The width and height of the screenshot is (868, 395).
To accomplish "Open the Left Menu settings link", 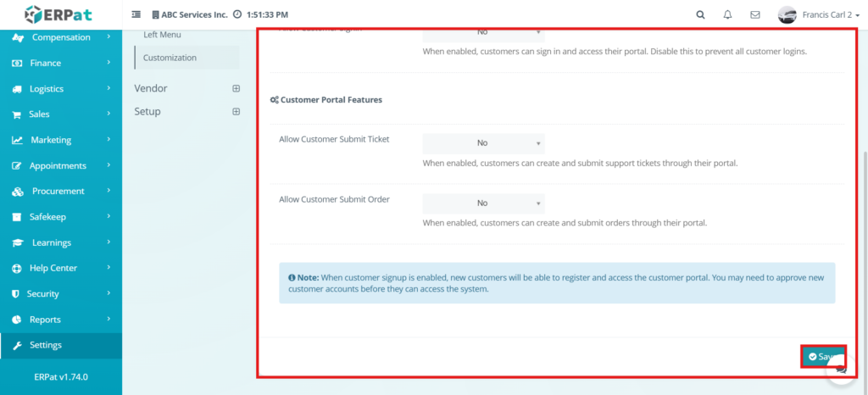I will click(162, 35).
